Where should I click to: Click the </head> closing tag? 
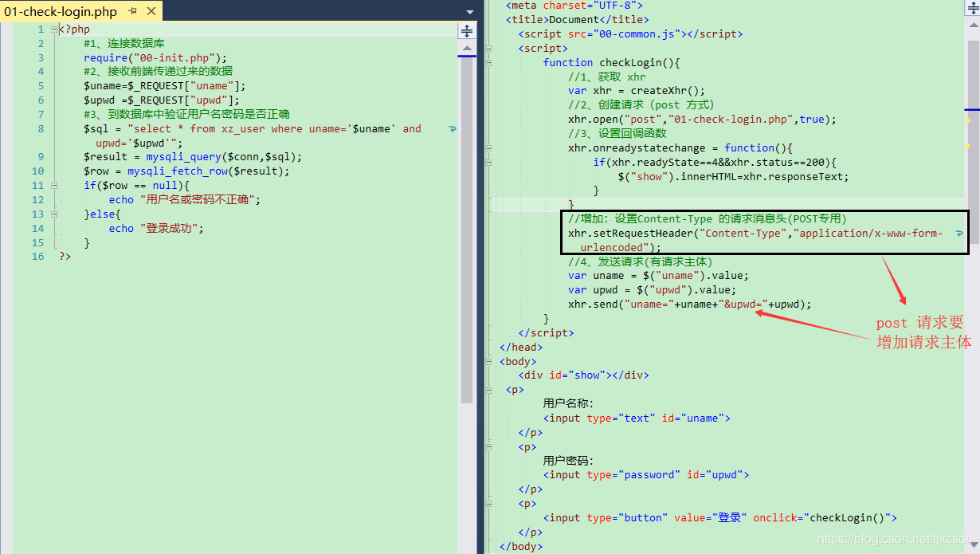(521, 348)
